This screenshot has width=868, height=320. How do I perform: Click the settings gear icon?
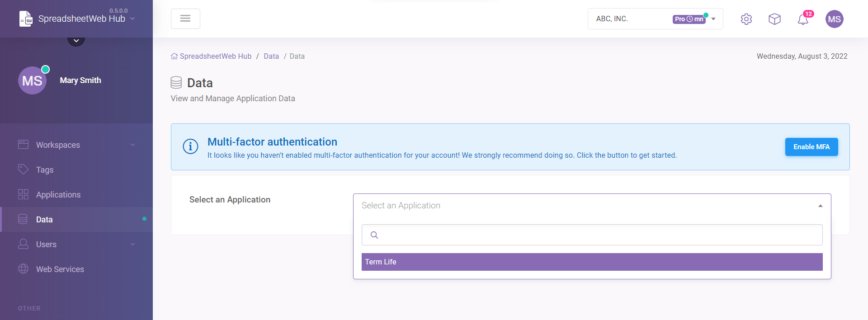click(x=746, y=19)
